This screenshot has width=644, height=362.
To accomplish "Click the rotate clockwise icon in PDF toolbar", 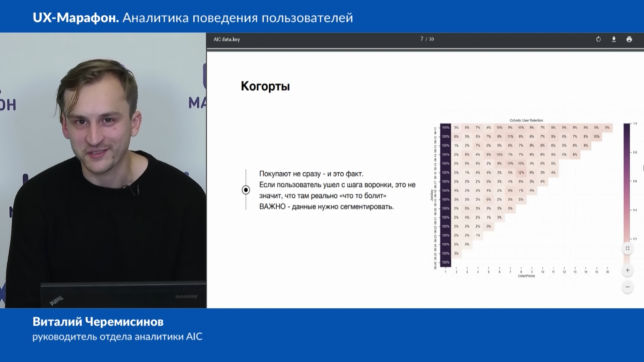I will (598, 39).
